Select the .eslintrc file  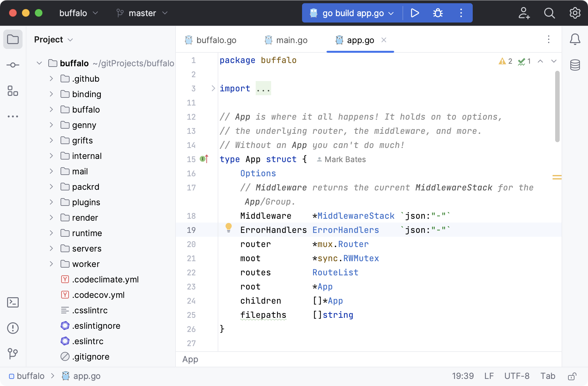pyautogui.click(x=82, y=341)
